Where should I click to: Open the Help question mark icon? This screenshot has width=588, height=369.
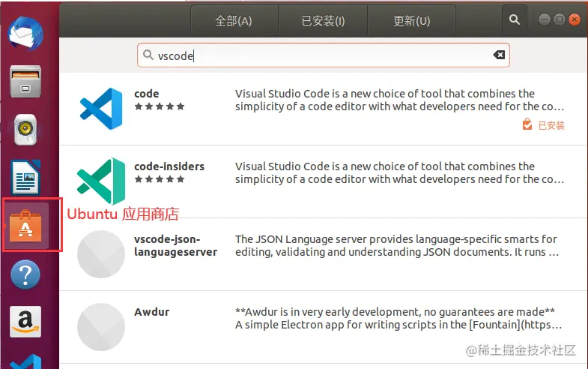[25, 274]
